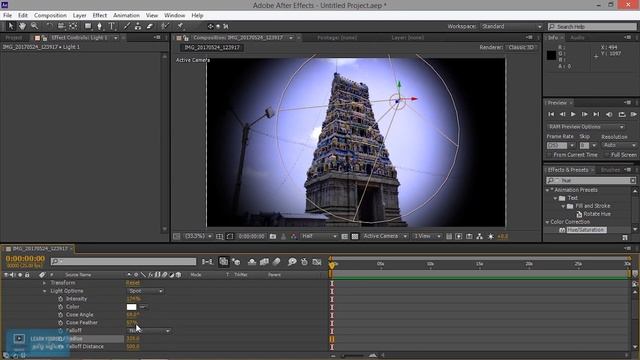Click the Graph Editor icon in timeline
The height and width of the screenshot is (360, 640).
tap(317, 262)
